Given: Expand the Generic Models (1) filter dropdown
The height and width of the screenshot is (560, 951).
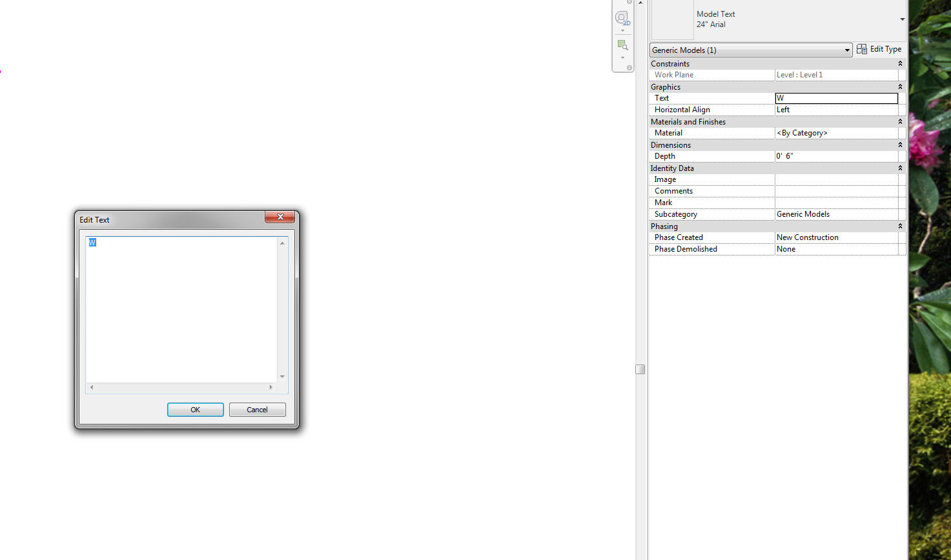Looking at the screenshot, I should pos(847,50).
